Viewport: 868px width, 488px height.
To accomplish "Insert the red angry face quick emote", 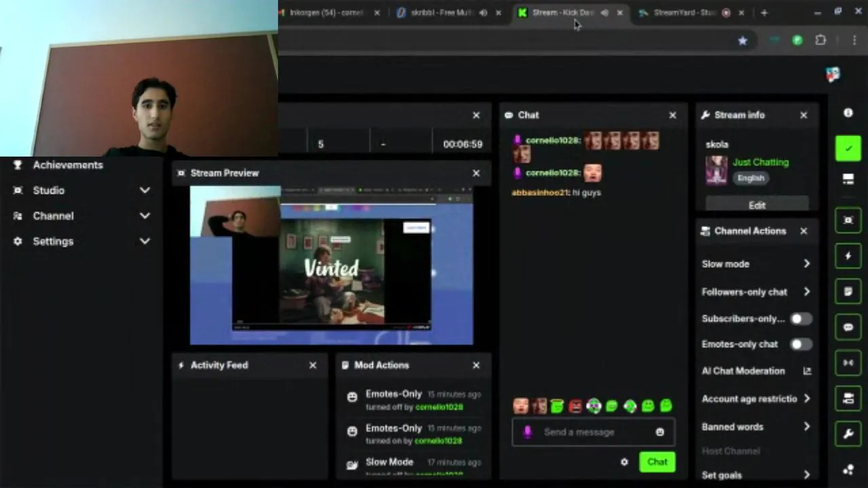I will (x=575, y=406).
